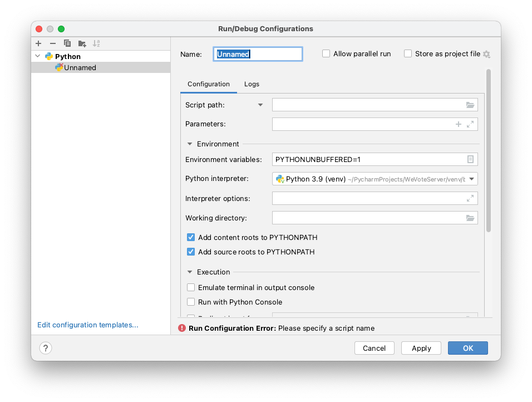
Task: Click the Apply button
Action: pyautogui.click(x=421, y=348)
